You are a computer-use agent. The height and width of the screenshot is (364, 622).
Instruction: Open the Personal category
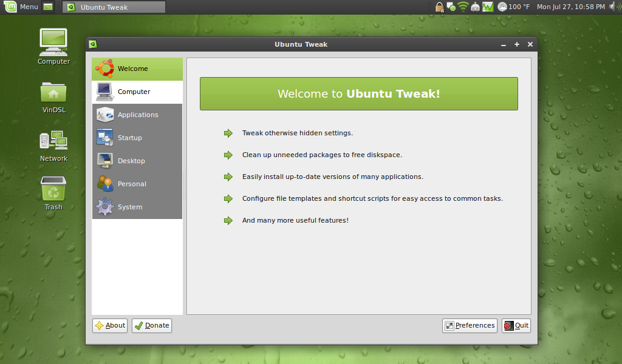[137, 184]
